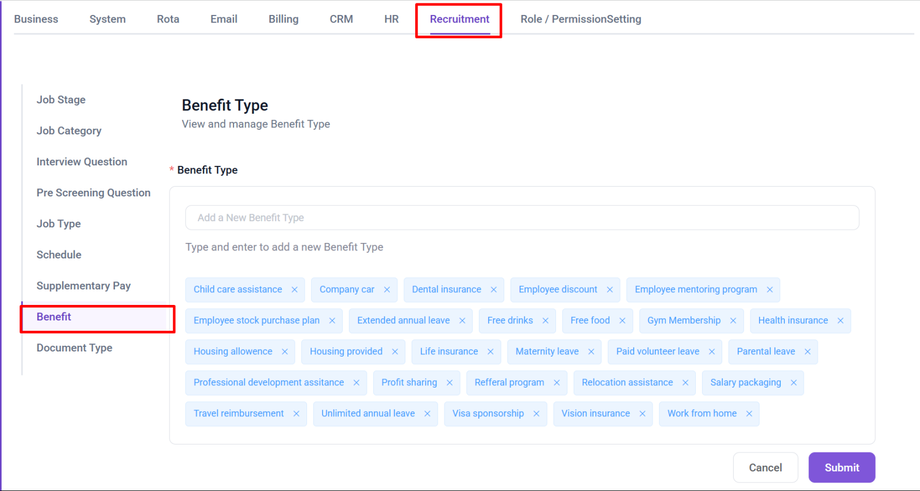The width and height of the screenshot is (920, 491).
Task: Remove the Company car benefit tag
Action: (x=387, y=290)
